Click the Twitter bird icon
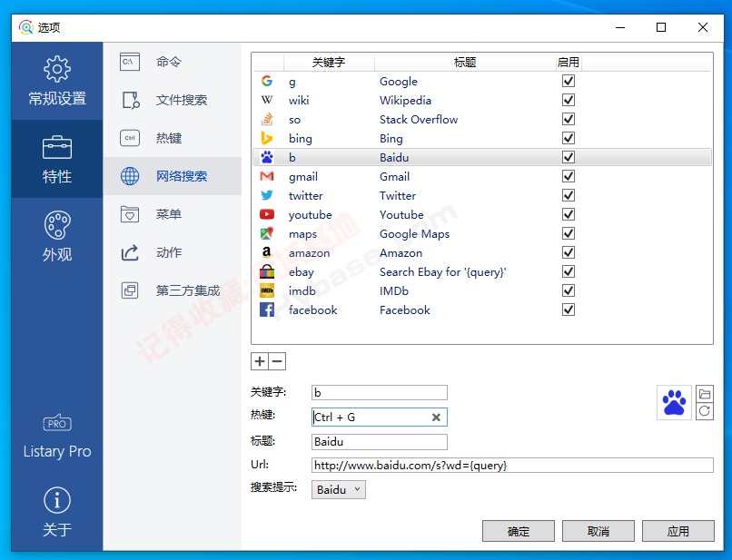732x560 pixels. [x=267, y=195]
